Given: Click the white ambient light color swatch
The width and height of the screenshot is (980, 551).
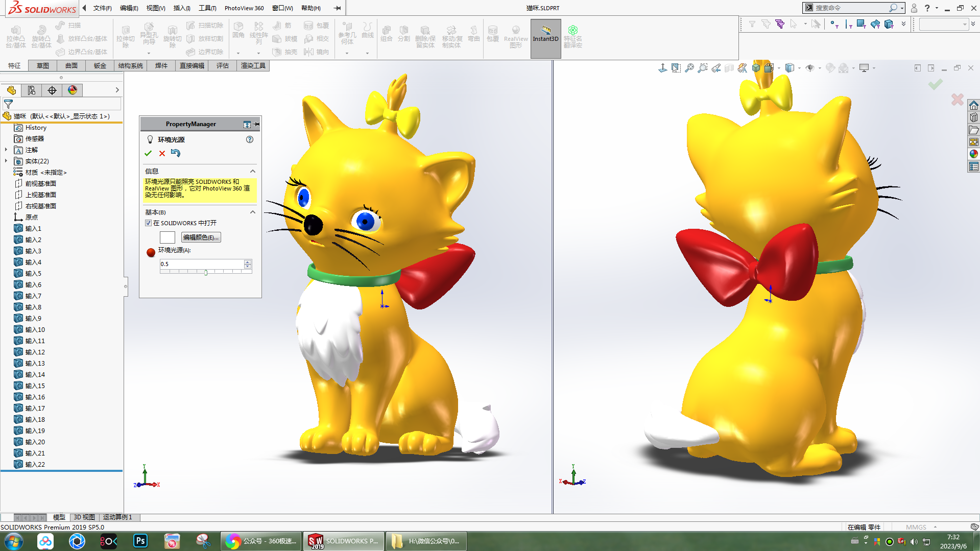Looking at the screenshot, I should (168, 237).
